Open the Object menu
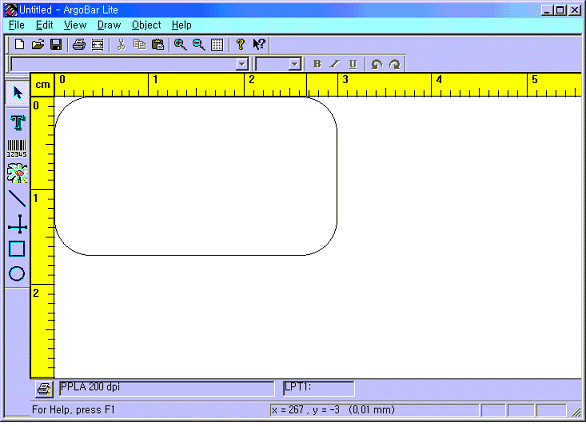Screen dimensions: 586x426 (146, 25)
